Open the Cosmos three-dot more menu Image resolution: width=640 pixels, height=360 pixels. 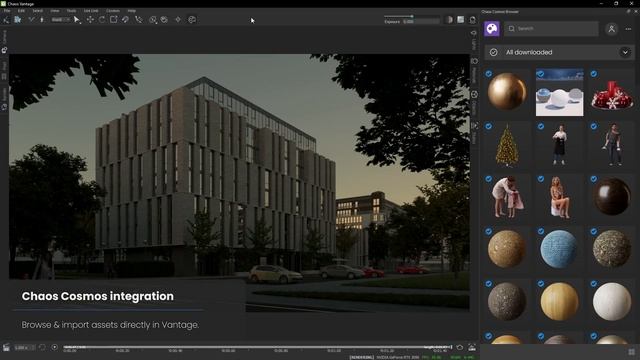pos(628,29)
